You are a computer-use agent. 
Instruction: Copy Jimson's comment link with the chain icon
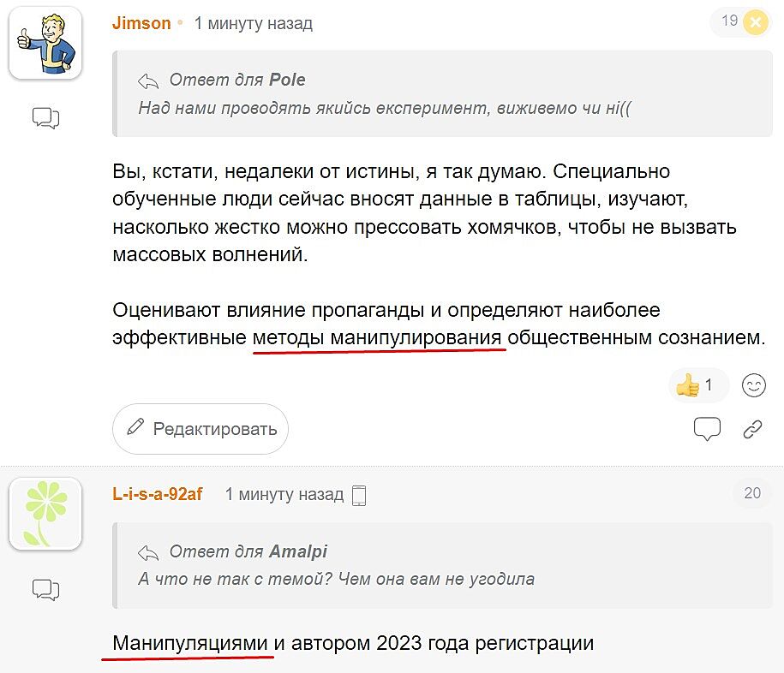point(753,429)
